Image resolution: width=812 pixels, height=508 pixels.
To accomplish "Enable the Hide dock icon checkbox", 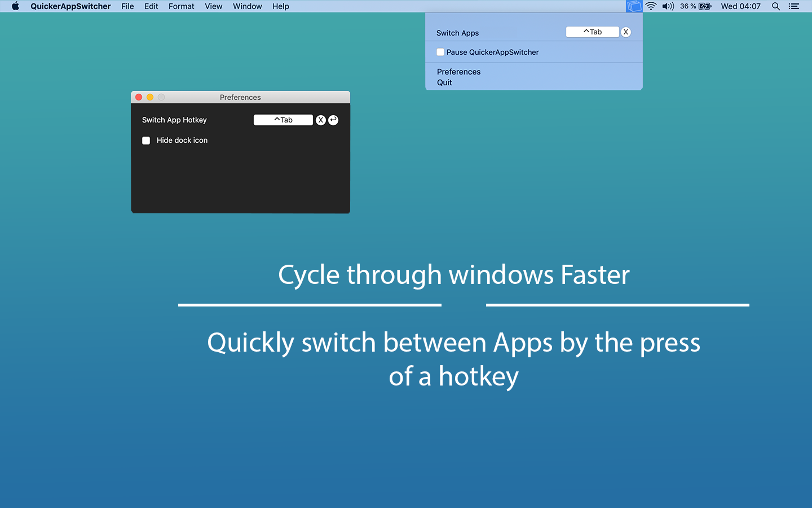I will [x=146, y=141].
